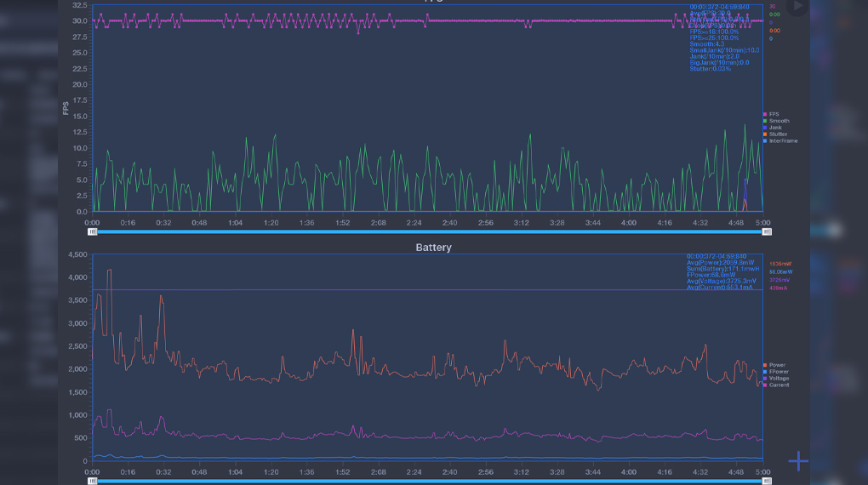Click the 439mA current value label
This screenshot has width=868, height=485.
(778, 288)
